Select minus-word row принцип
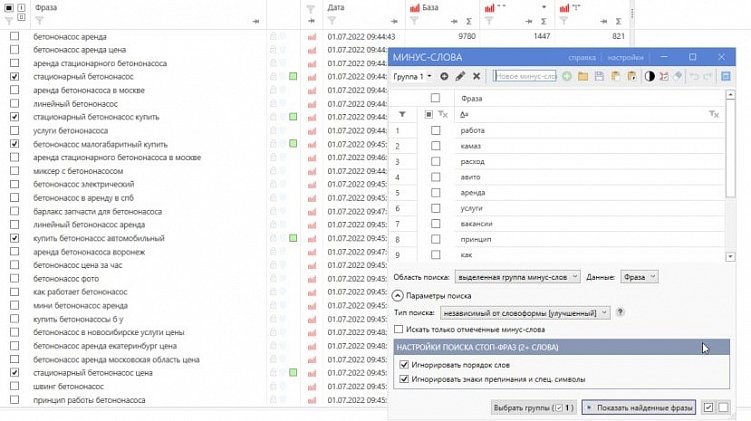 [476, 239]
